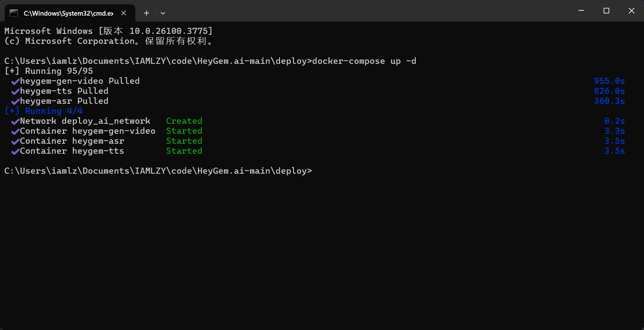Click the empty prompt on the last line
Viewport: 644px width, 330px height.
coord(158,171)
